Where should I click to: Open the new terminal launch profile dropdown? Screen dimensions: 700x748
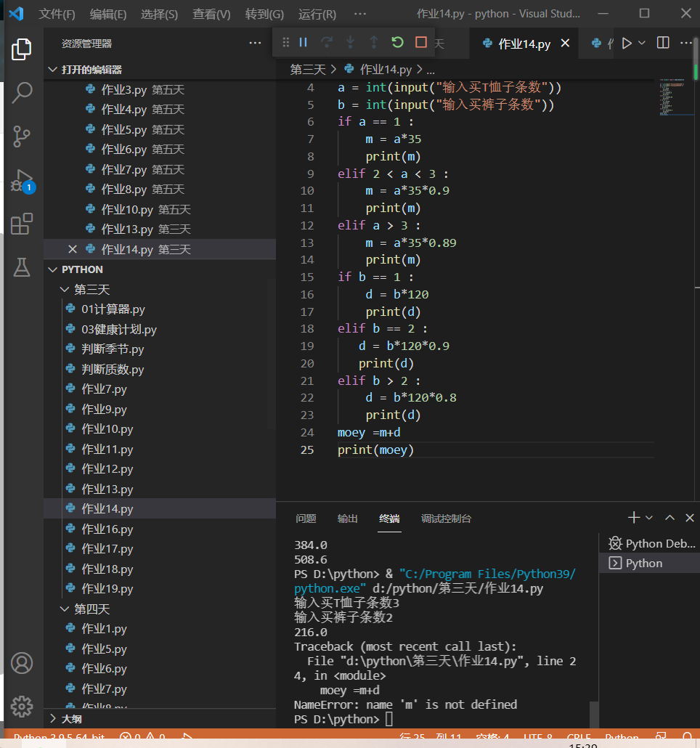pos(649,518)
